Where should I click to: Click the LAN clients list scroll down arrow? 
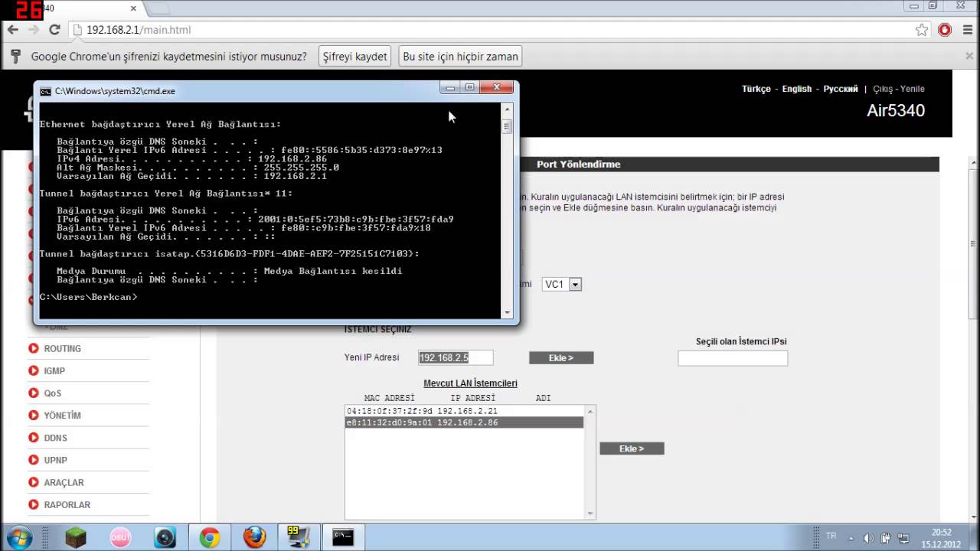click(x=590, y=514)
